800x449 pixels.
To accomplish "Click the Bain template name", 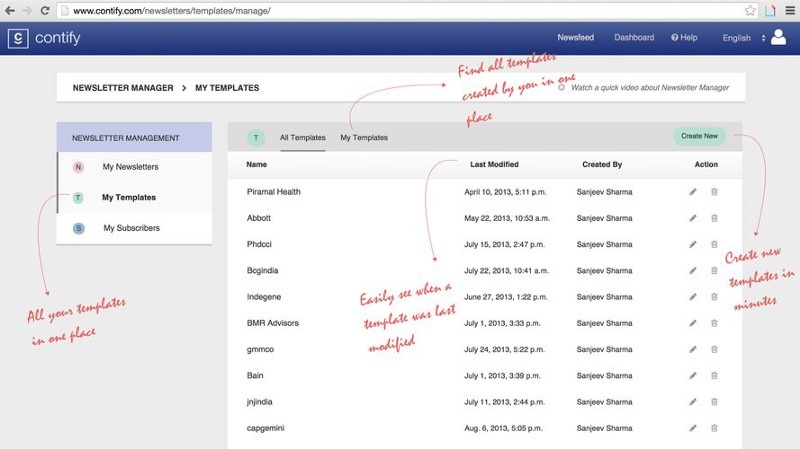I will (x=255, y=376).
